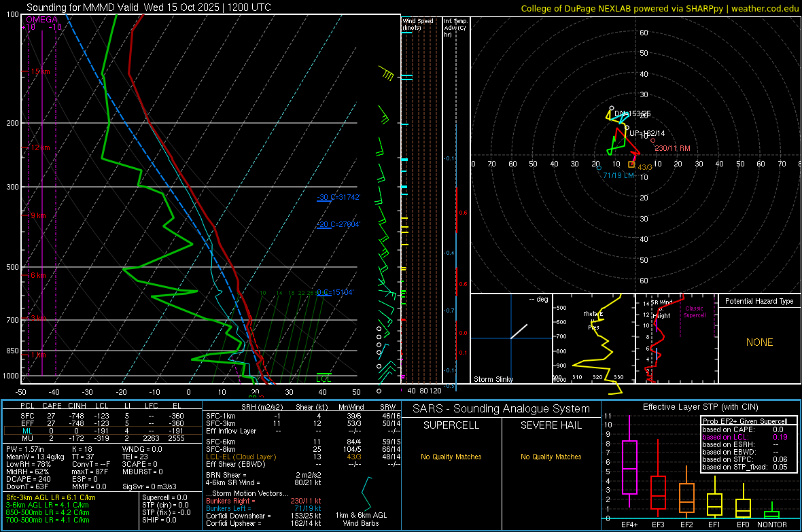
Task: Click the 'MeanW = 13.4g/kg' value
Action: pyautogui.click(x=35, y=457)
